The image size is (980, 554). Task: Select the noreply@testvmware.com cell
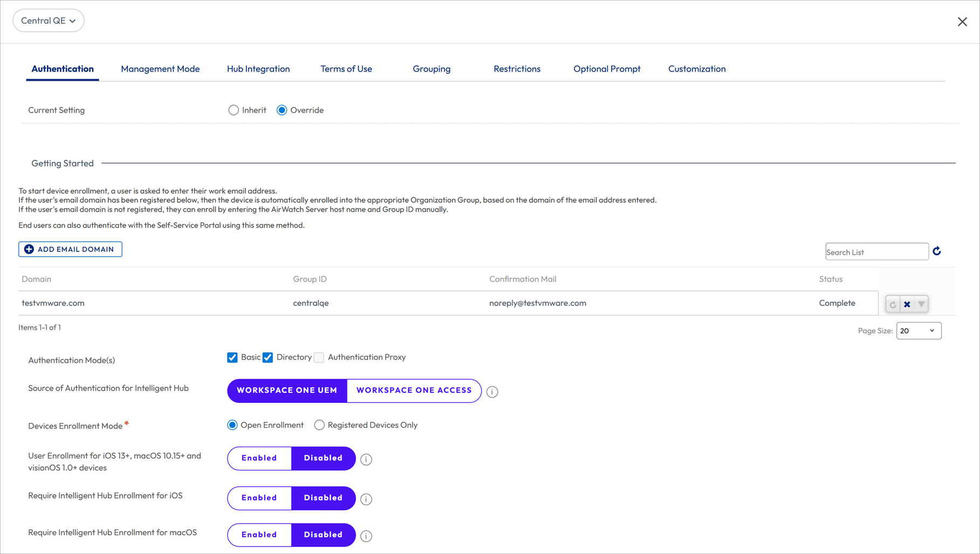538,303
